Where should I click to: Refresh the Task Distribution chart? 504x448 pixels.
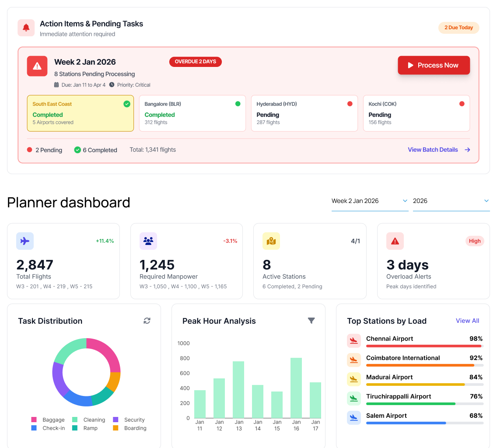coord(147,321)
